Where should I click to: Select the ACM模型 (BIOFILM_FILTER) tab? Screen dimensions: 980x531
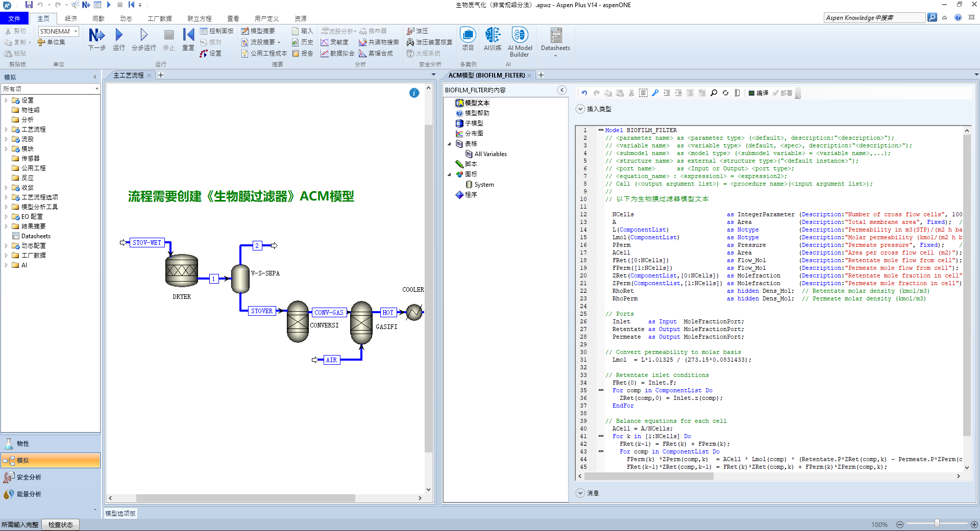coord(486,75)
